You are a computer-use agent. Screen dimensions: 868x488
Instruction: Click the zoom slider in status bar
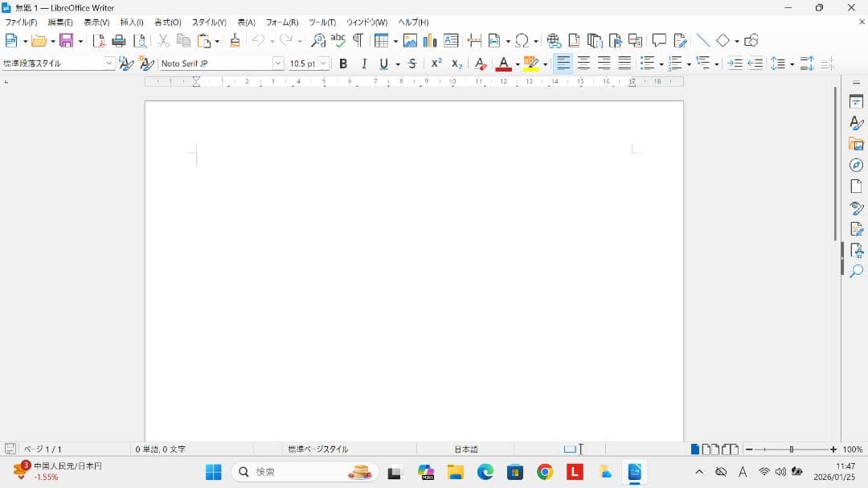[x=791, y=449]
